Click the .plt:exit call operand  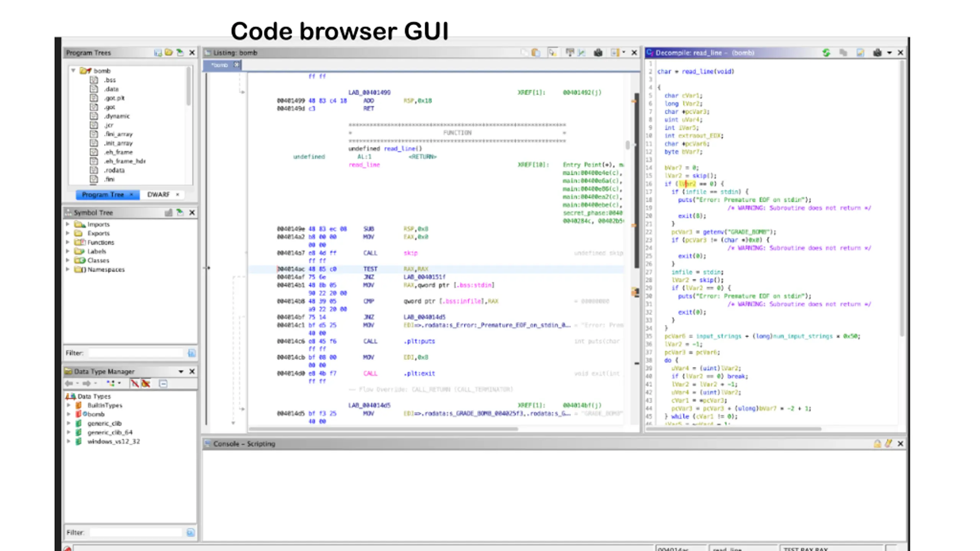pyautogui.click(x=419, y=373)
